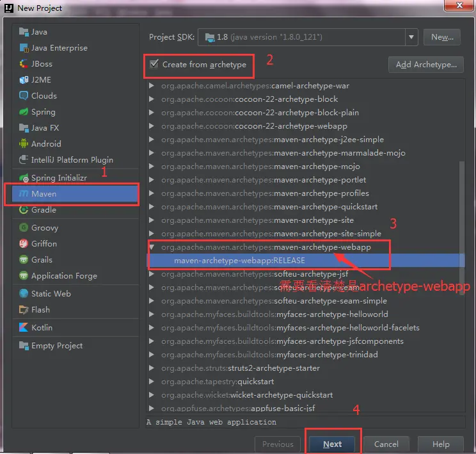Select the Java project type icon
Image resolution: width=476 pixels, height=454 pixels.
24,31
